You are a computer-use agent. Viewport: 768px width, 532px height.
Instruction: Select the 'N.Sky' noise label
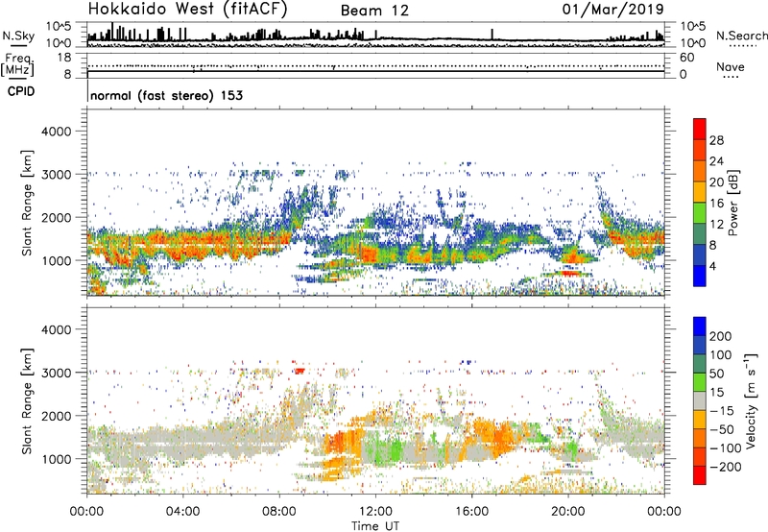click(18, 36)
